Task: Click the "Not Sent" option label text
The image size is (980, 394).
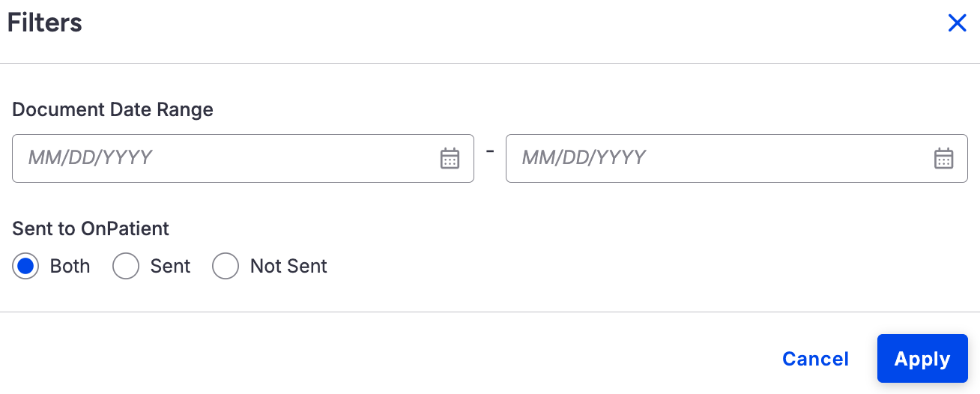Action: point(288,266)
